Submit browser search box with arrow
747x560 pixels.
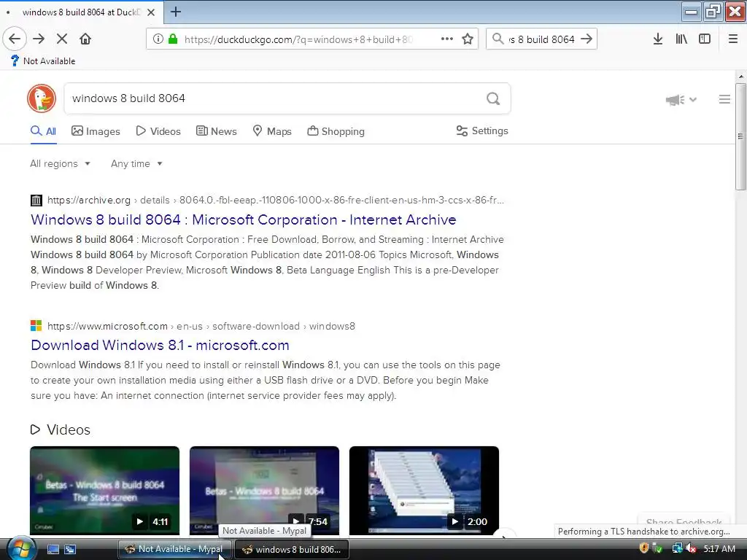[587, 39]
